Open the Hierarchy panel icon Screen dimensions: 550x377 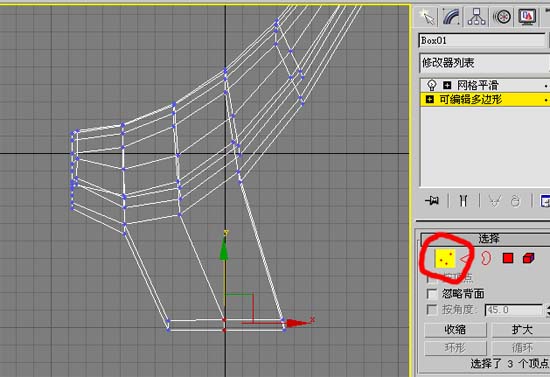[477, 16]
